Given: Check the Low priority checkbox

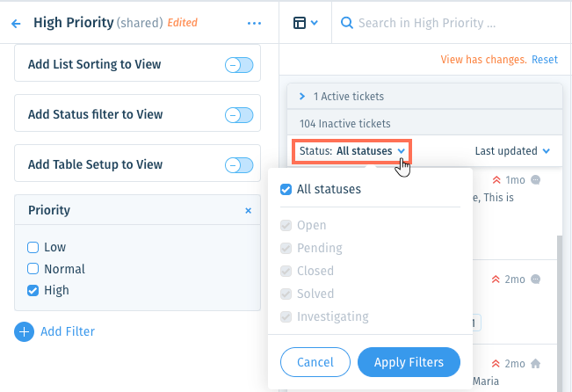Looking at the screenshot, I should pos(33,248).
